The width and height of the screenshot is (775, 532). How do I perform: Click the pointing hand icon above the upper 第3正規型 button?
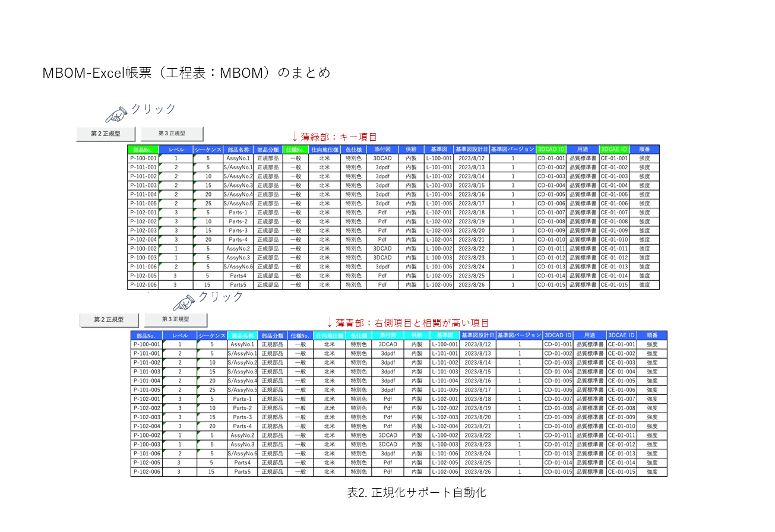coord(116,114)
